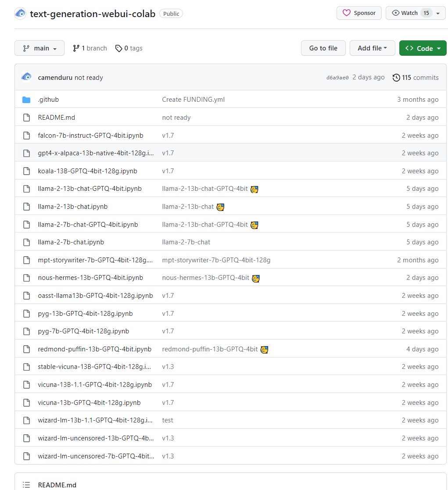448x490 pixels.
Task: Open the 1 branch link
Action: point(90,48)
